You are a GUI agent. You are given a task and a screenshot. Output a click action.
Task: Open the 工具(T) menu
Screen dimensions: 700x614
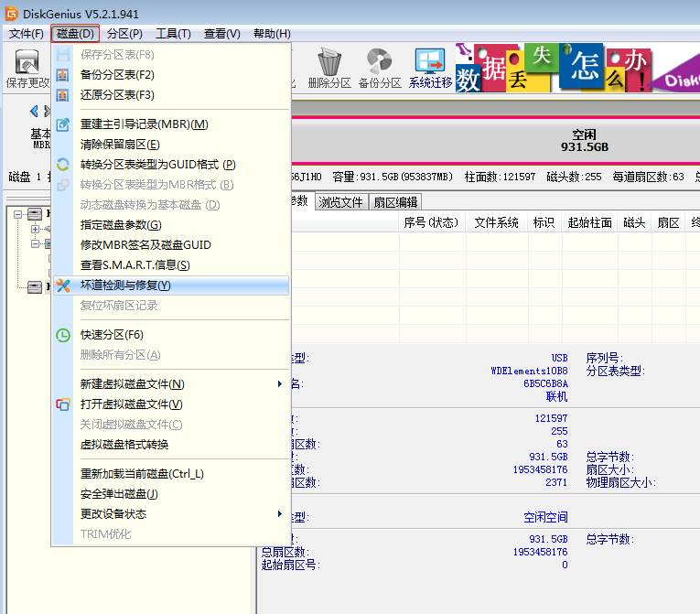[x=173, y=34]
